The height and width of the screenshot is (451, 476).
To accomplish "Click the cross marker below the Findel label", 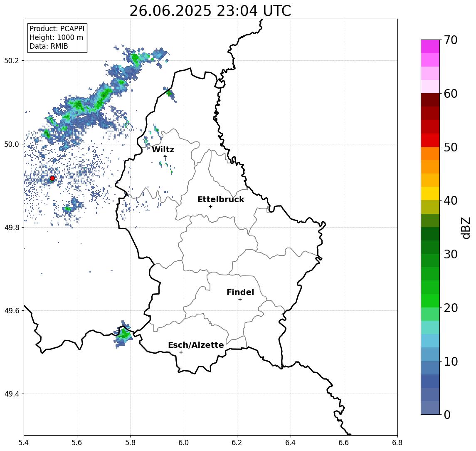I will tap(240, 300).
